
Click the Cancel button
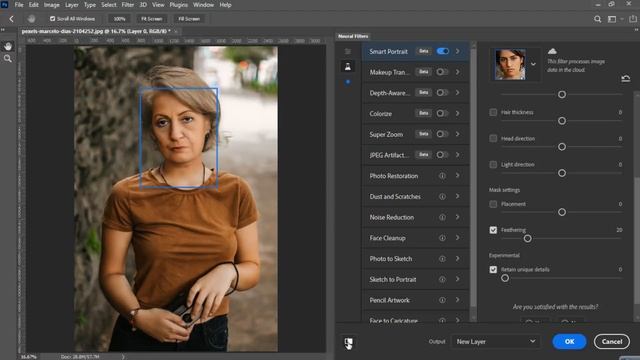coord(611,342)
